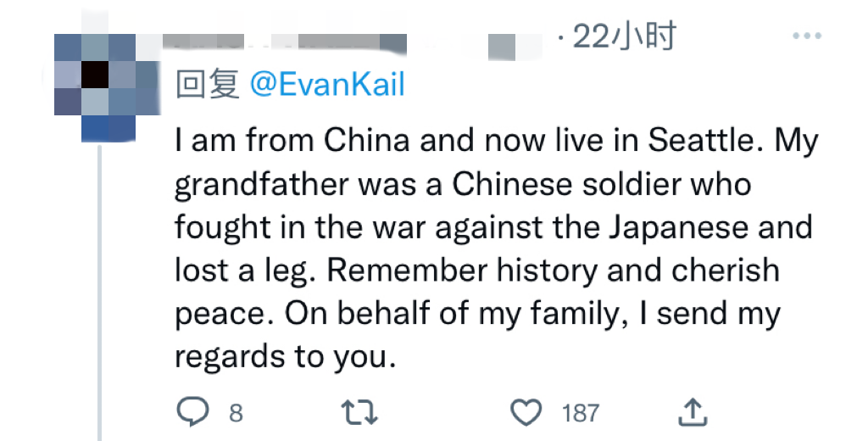Image resolution: width=868 pixels, height=441 pixels.
Task: Reply to the tweet via speech bubble icon
Action: click(192, 413)
